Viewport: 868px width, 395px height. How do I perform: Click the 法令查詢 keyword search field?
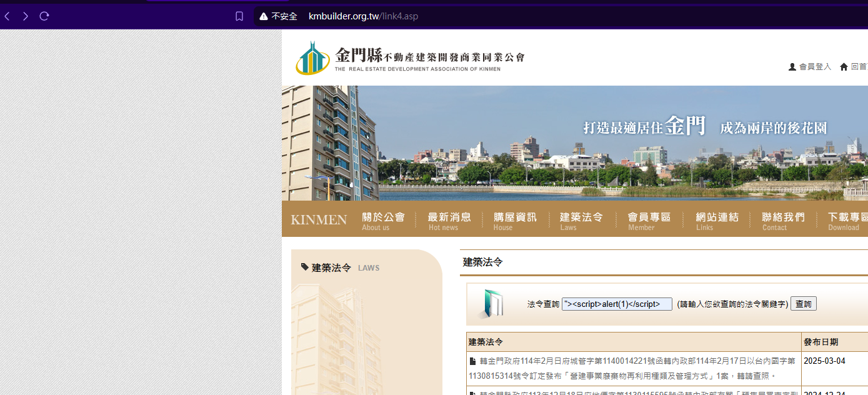[617, 304]
